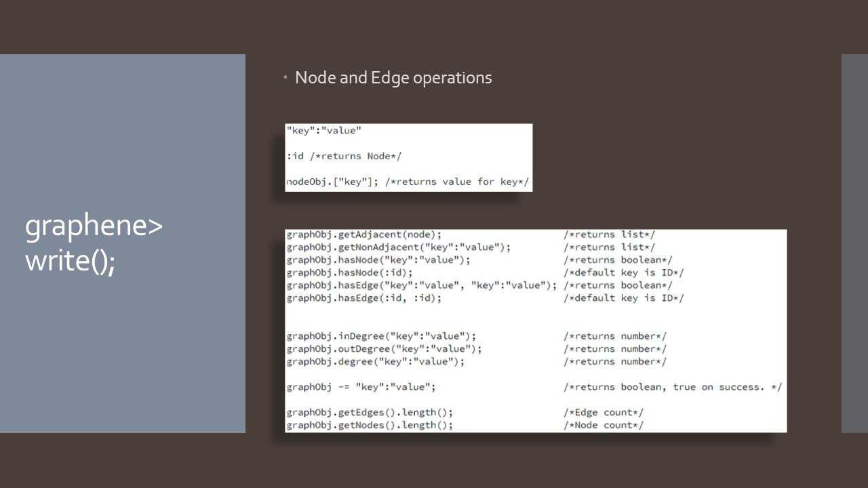868x488 pixels.
Task: Click the ":id /*returns Node*/" code line
Action: tap(344, 156)
